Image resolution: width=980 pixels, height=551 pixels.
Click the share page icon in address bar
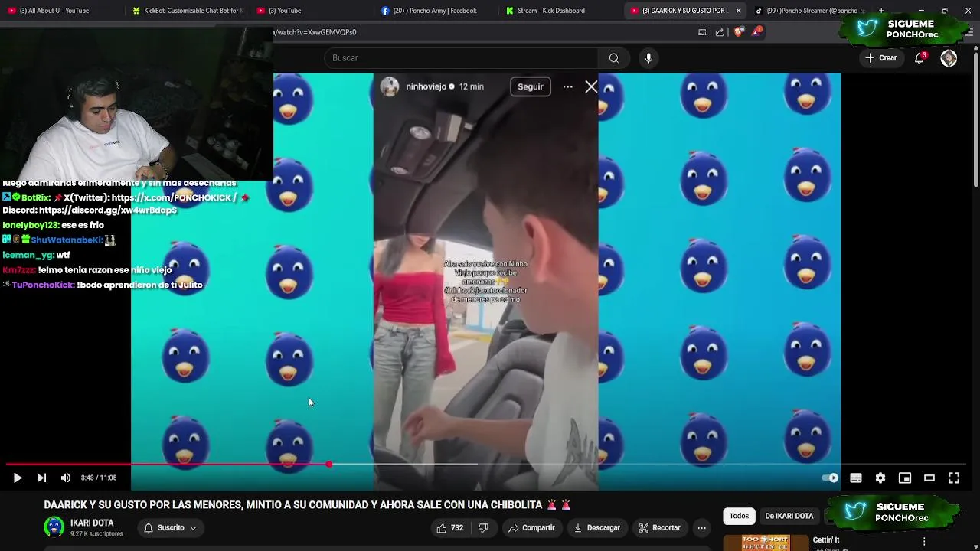[720, 32]
